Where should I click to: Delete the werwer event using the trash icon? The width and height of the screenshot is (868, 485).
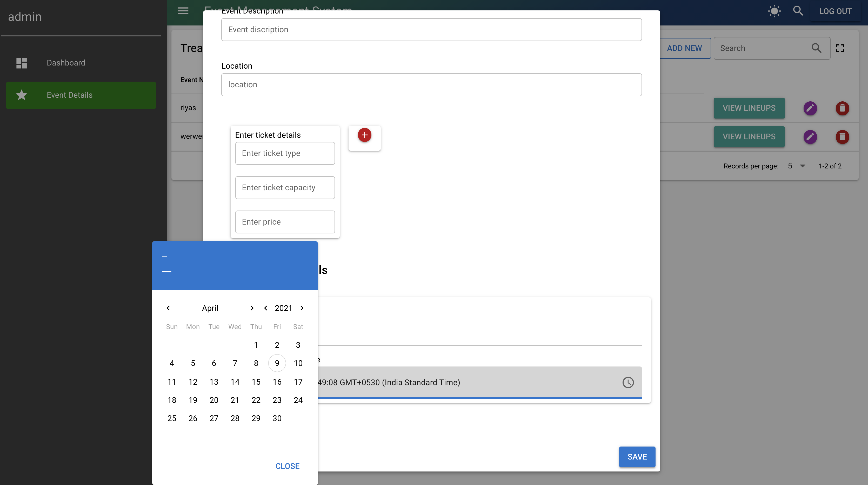pyautogui.click(x=842, y=137)
